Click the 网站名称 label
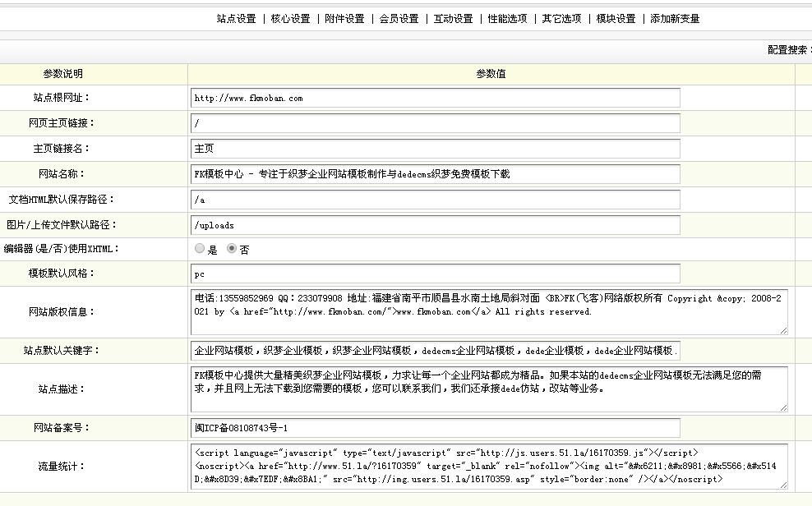Screen dimensions: 812x506 (x=61, y=174)
